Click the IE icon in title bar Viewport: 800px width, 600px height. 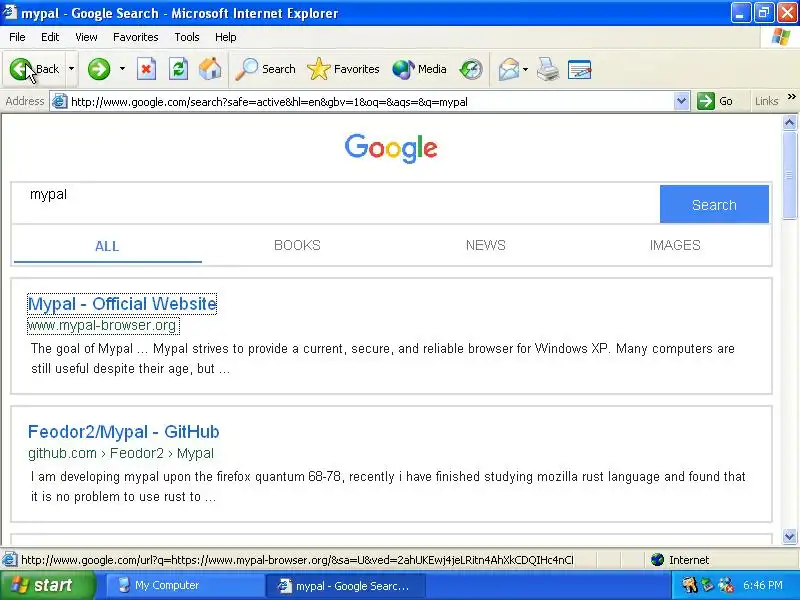pyautogui.click(x=10, y=12)
